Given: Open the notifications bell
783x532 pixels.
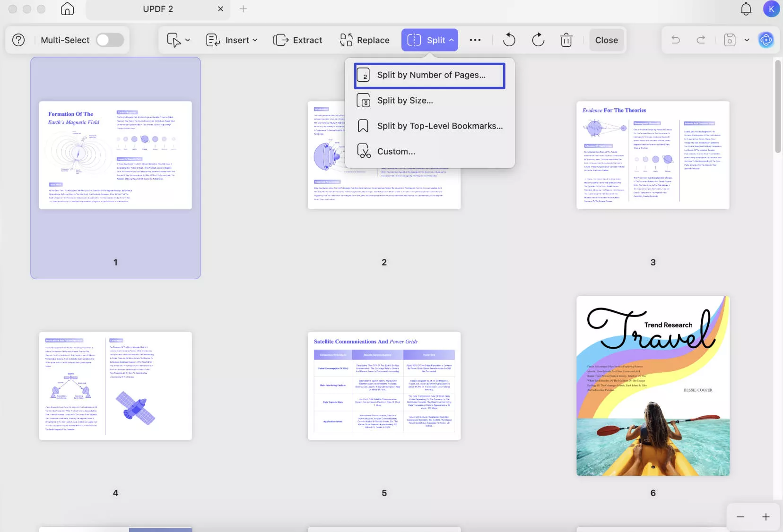Looking at the screenshot, I should pyautogui.click(x=746, y=9).
